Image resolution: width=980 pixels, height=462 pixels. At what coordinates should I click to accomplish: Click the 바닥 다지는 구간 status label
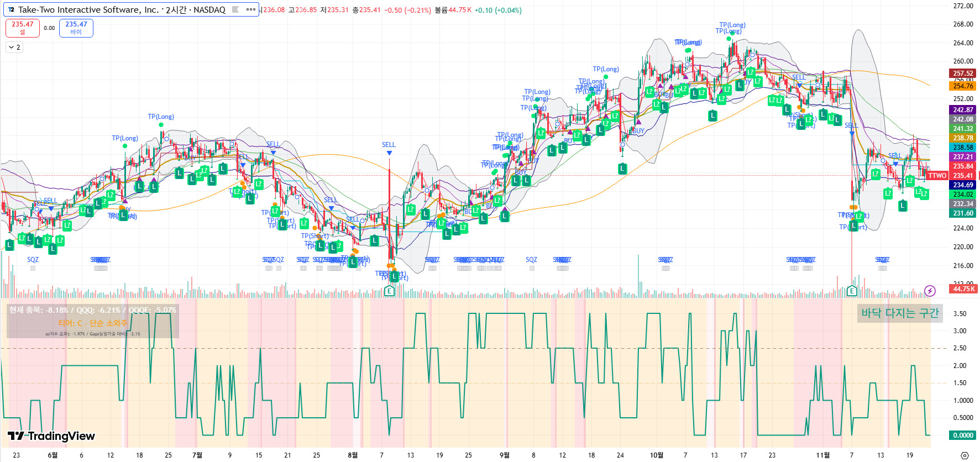point(900,313)
